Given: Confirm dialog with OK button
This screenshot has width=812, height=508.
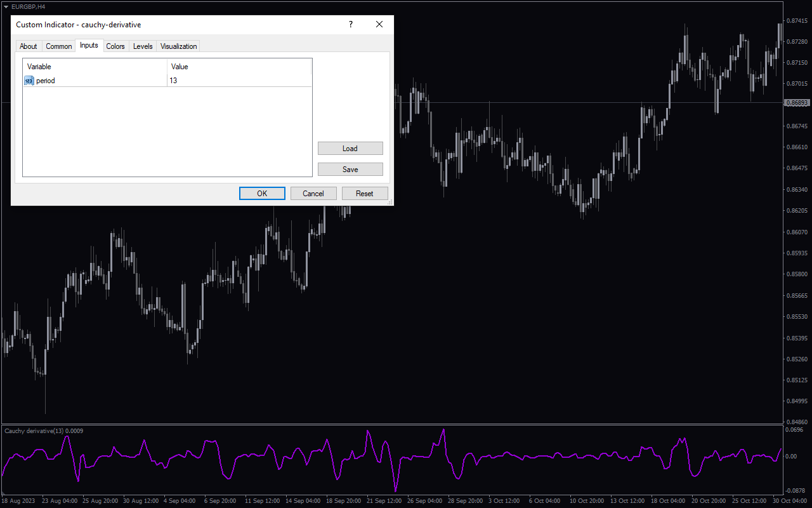Looking at the screenshot, I should coord(262,194).
